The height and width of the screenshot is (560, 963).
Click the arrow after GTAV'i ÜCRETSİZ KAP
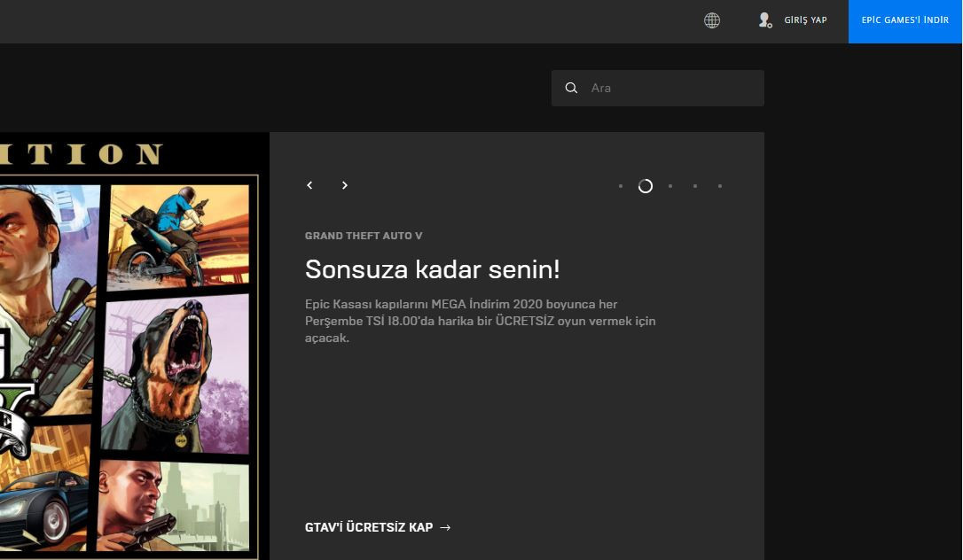(445, 527)
